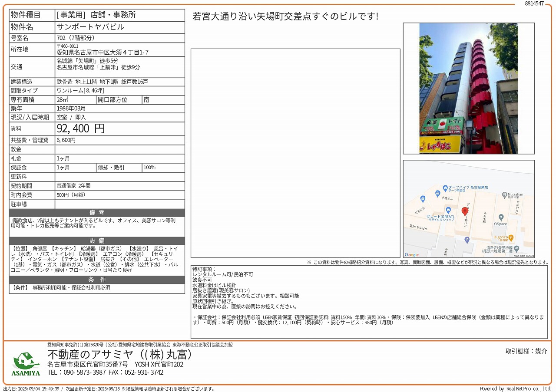Click the headline 若宮大通り沿い矢場町交差点すぐのビルです!

tap(285, 16)
